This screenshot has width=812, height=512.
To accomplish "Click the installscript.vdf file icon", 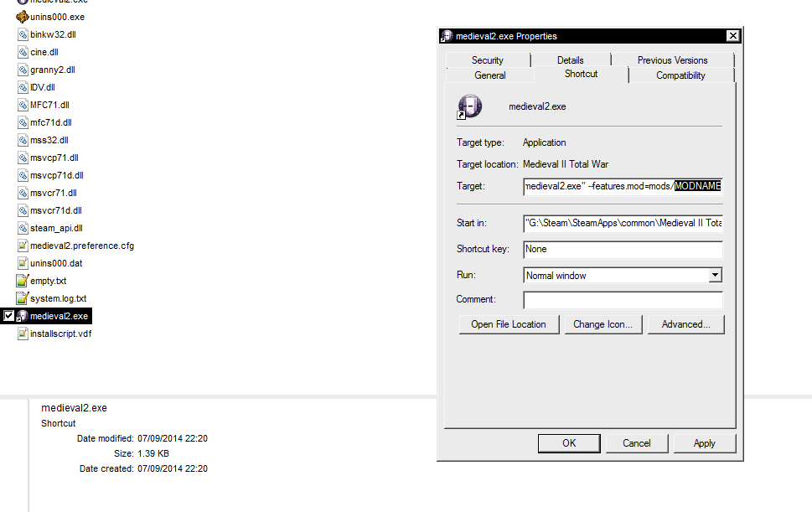I will [23, 334].
